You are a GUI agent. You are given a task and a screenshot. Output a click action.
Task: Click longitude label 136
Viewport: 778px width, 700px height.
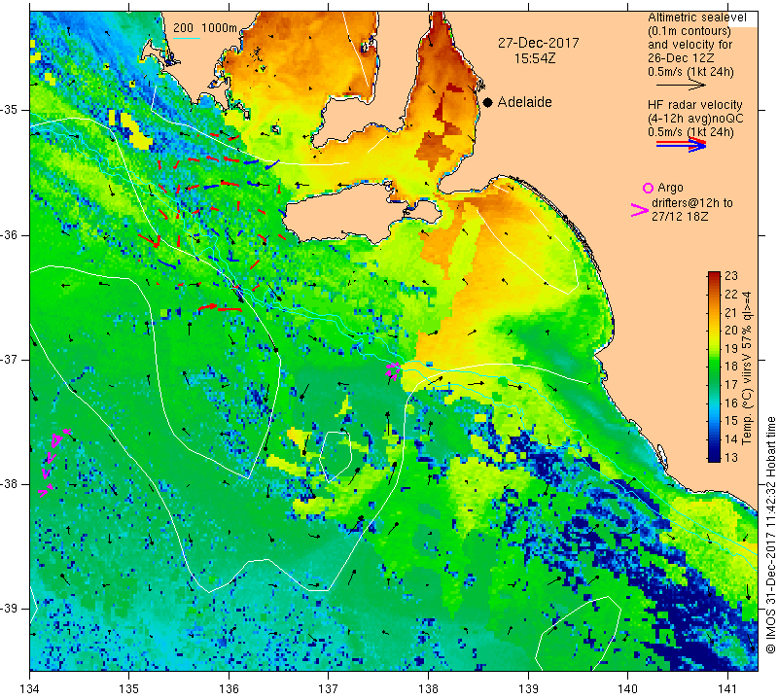pos(230,689)
